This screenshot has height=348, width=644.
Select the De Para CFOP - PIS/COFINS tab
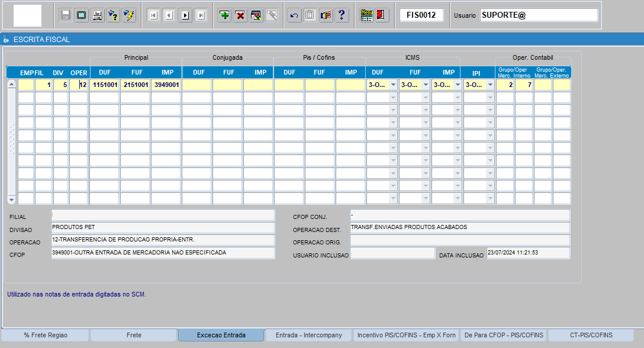click(x=504, y=335)
